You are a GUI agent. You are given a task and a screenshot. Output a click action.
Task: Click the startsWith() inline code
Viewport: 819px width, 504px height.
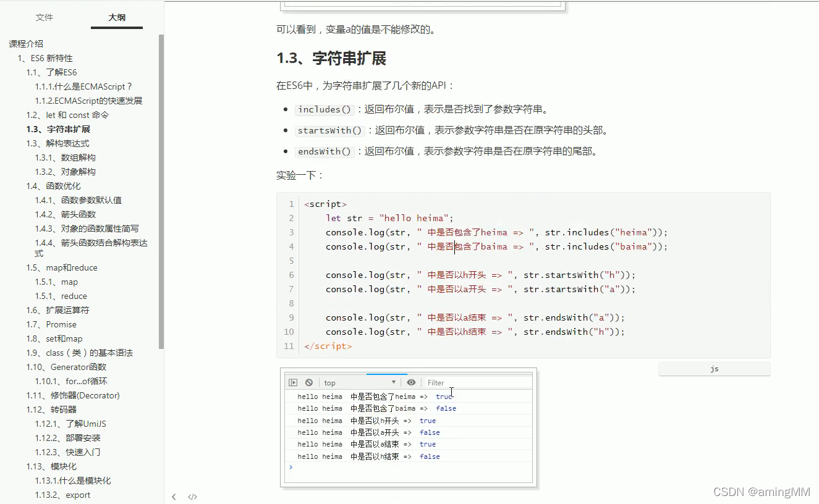click(x=330, y=130)
